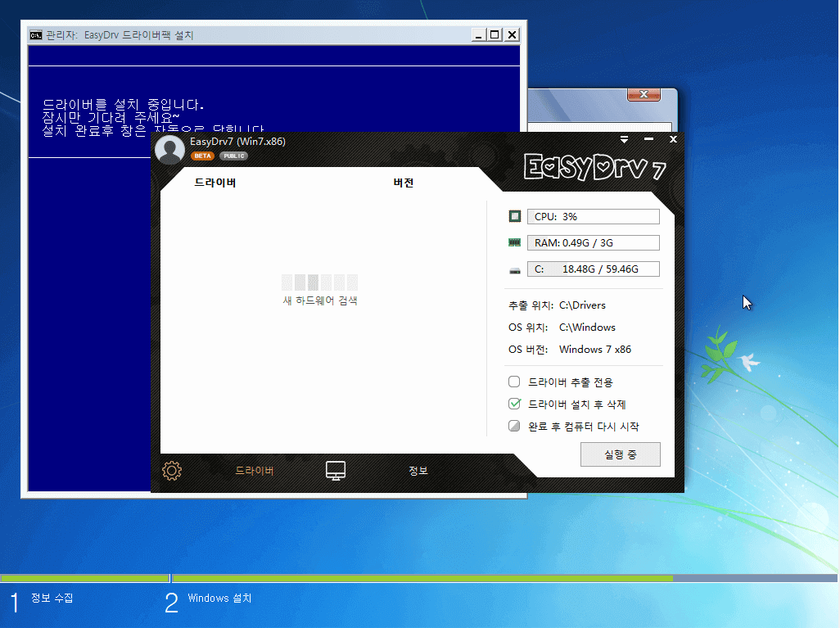Switch to the 드라이버 tab
This screenshot has width=840, height=628.
255,471
